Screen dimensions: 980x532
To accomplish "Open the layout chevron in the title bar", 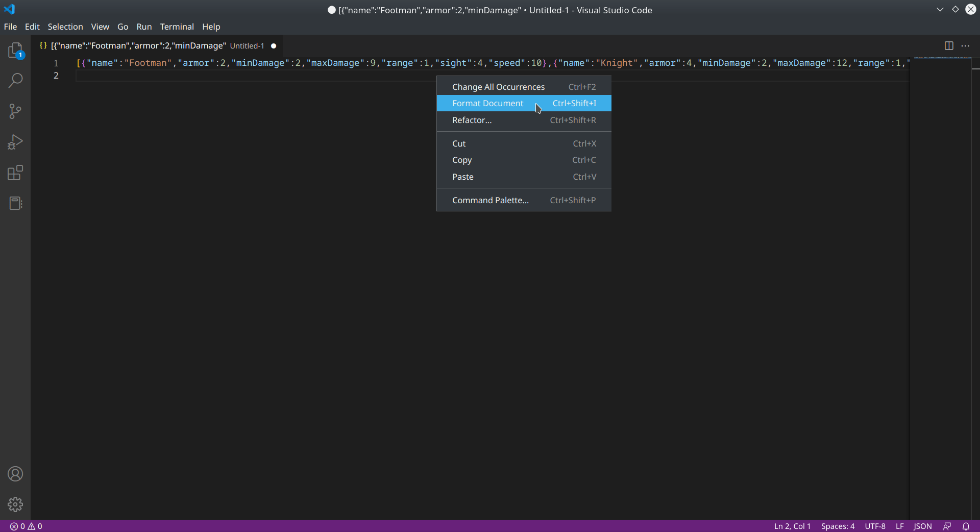I will [x=941, y=9].
